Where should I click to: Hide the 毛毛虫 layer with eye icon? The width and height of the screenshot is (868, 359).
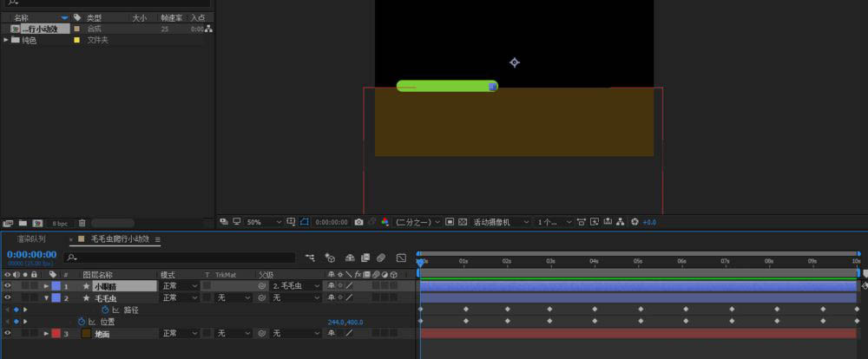(8, 297)
